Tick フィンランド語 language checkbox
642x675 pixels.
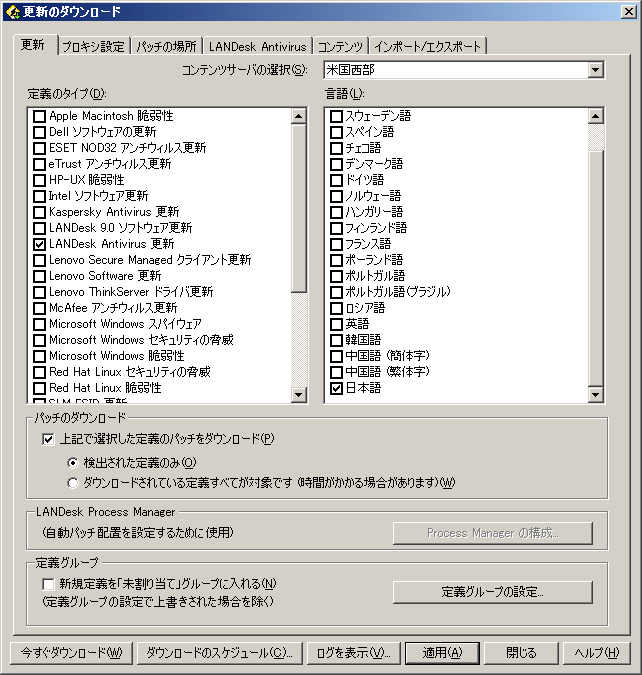point(336,228)
